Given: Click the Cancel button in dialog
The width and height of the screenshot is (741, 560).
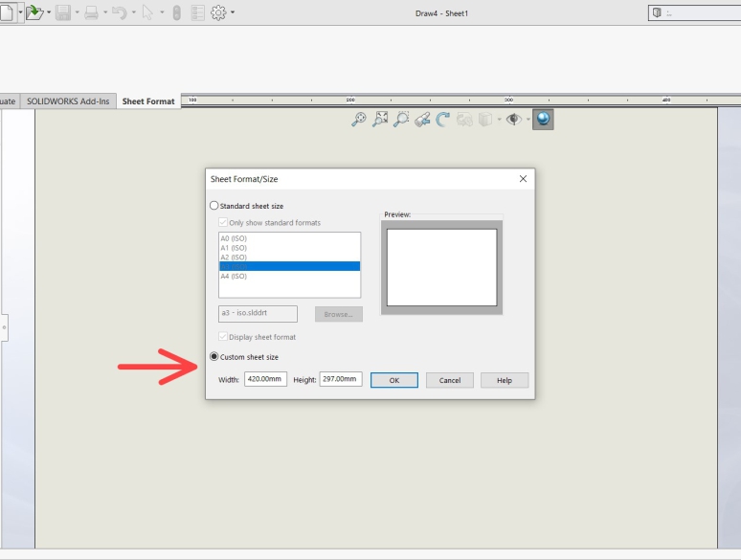Looking at the screenshot, I should tap(450, 380).
